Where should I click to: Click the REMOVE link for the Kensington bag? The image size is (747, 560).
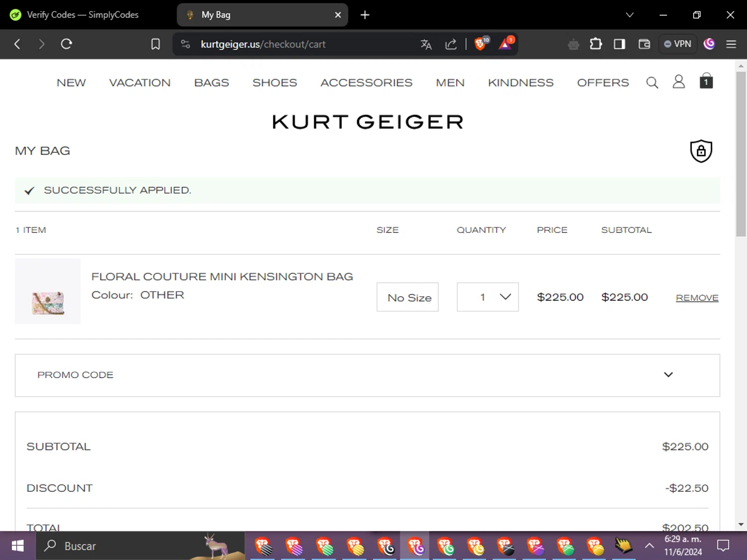point(697,298)
